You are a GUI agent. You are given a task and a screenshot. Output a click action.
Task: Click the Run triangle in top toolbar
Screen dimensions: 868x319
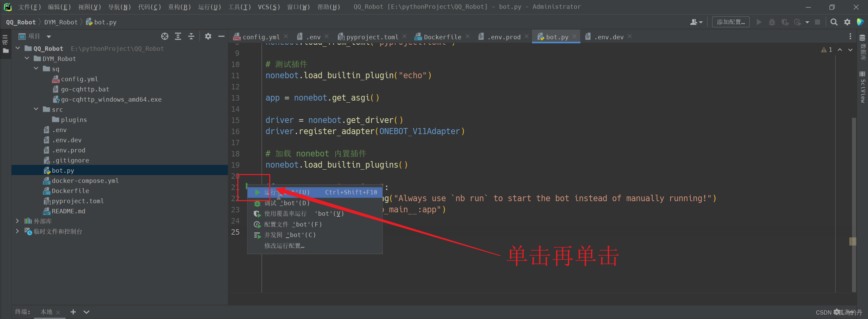759,22
